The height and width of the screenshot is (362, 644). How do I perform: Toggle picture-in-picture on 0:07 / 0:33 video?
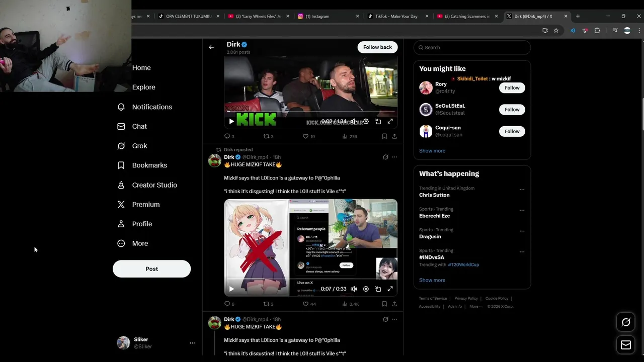(378, 289)
